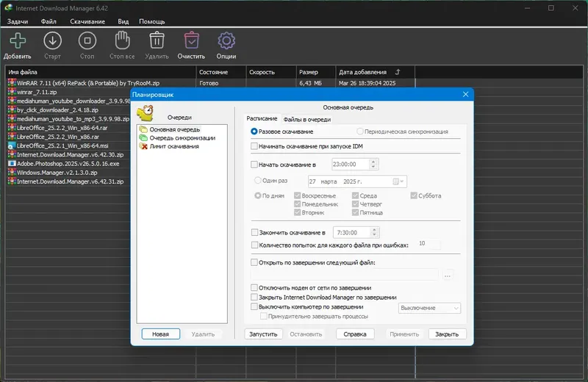588x382 pixels.
Task: Tick the Суббота day checkbox
Action: click(414, 195)
